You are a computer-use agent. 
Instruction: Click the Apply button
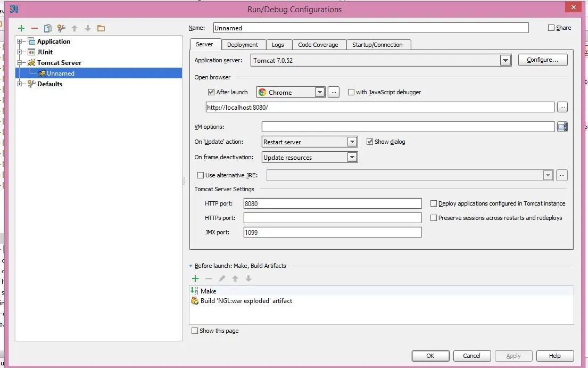point(514,356)
